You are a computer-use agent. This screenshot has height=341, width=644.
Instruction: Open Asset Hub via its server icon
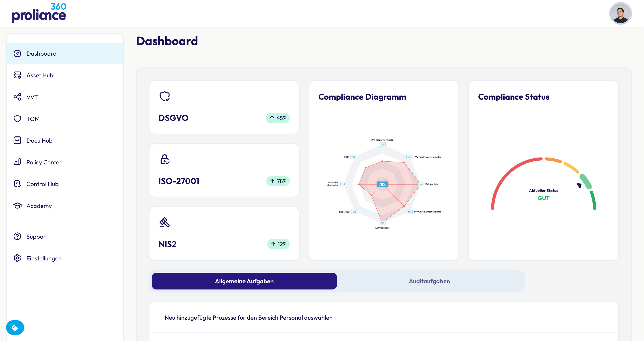17,75
